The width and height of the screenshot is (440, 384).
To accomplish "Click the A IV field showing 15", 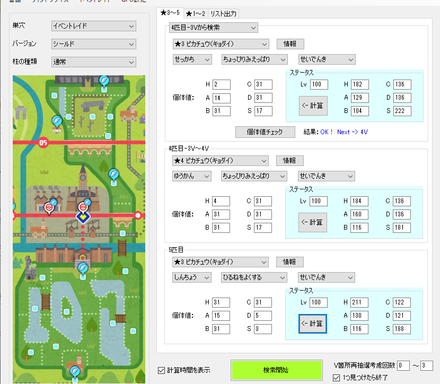I will [221, 316].
